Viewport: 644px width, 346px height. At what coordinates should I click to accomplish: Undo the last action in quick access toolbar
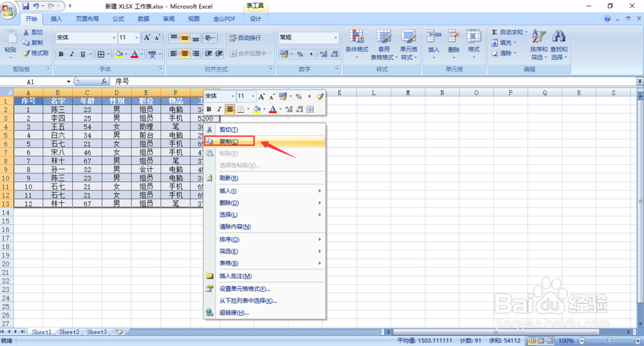click(36, 6)
